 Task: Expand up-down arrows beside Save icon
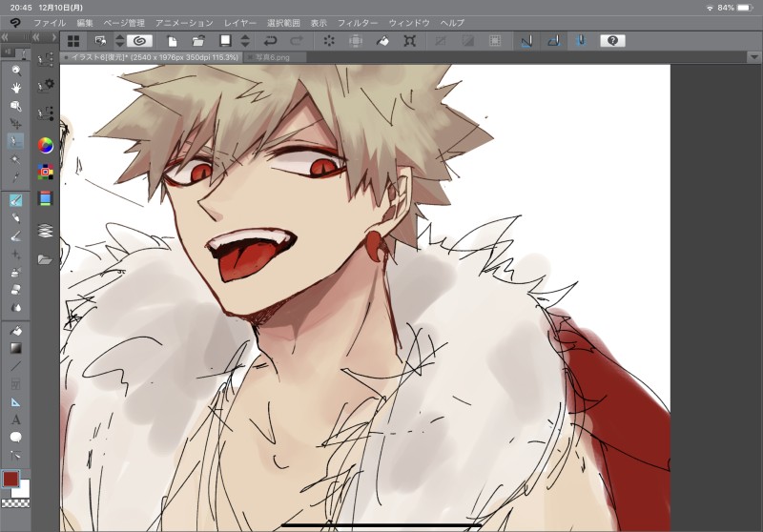pos(246,41)
